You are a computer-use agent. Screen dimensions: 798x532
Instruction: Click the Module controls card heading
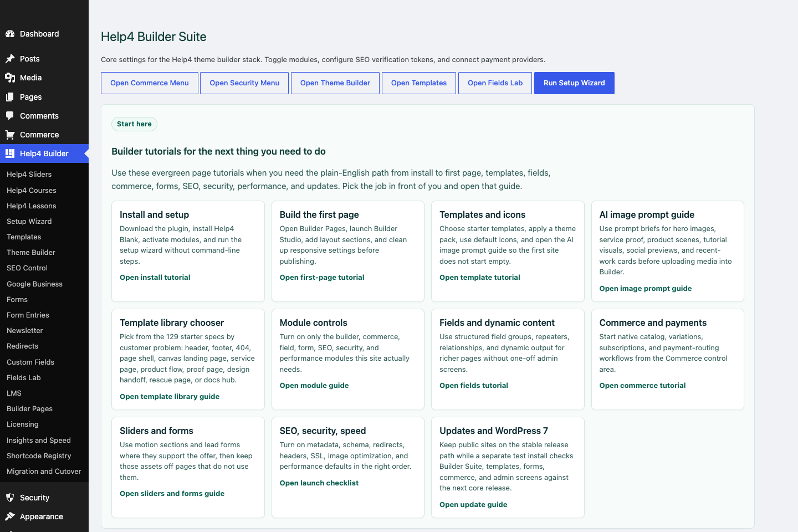click(314, 323)
